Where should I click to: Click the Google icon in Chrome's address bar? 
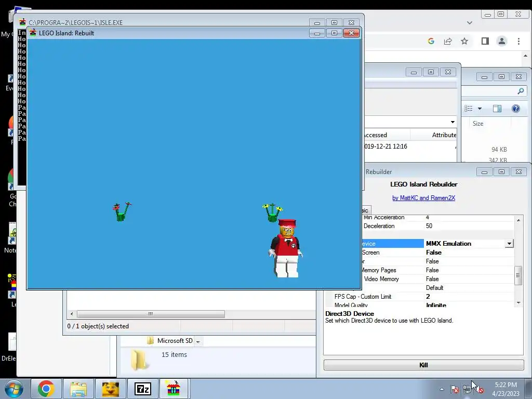(431, 41)
